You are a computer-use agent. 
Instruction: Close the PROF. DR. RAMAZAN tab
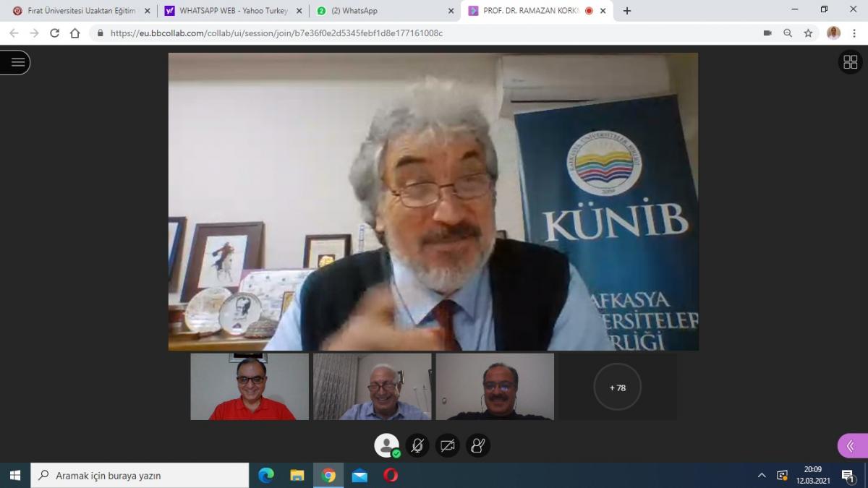coord(603,11)
